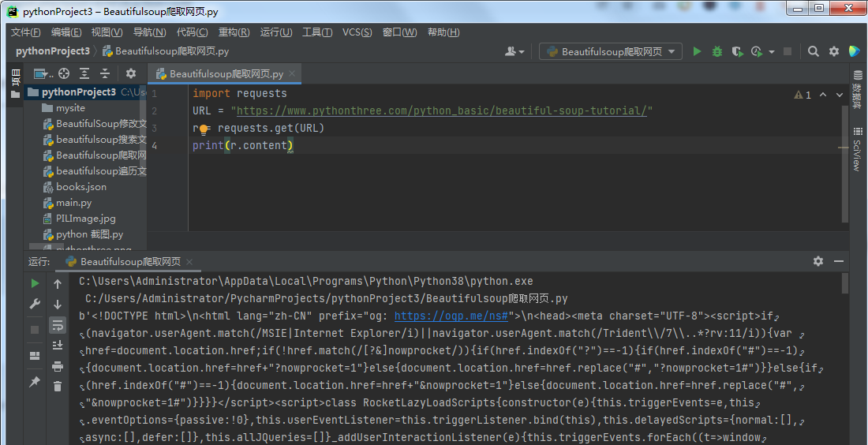Open the 数据库 side tool window

click(858, 88)
